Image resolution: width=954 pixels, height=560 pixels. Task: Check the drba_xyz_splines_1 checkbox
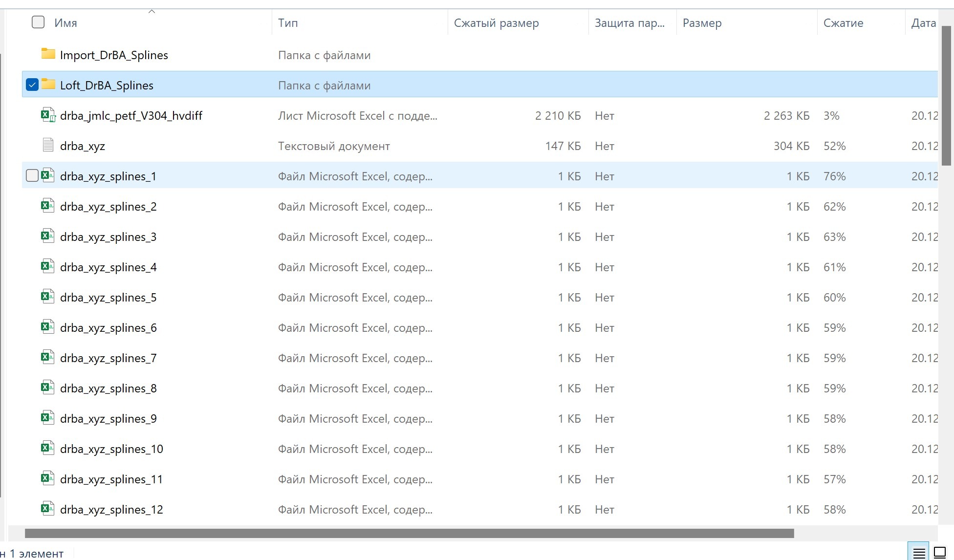point(32,175)
